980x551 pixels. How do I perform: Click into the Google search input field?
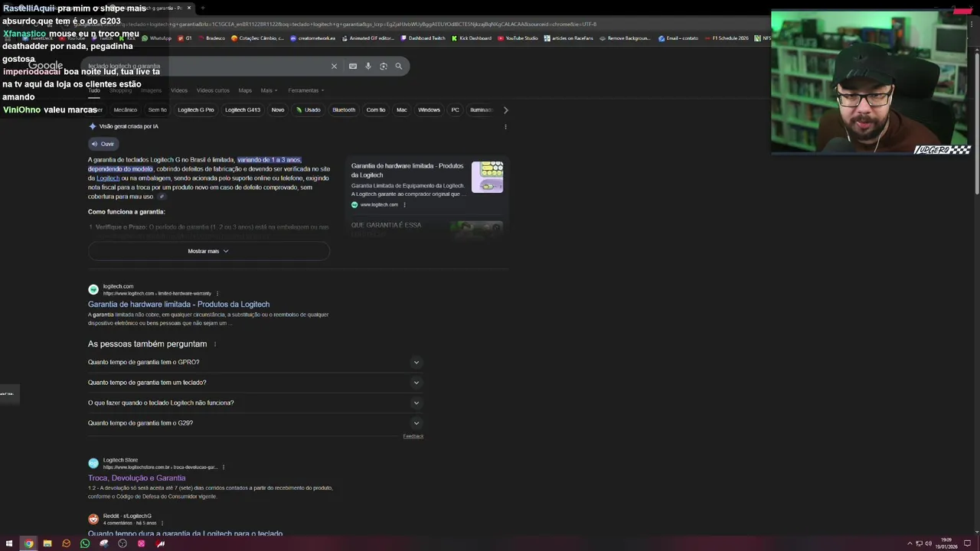click(x=207, y=67)
